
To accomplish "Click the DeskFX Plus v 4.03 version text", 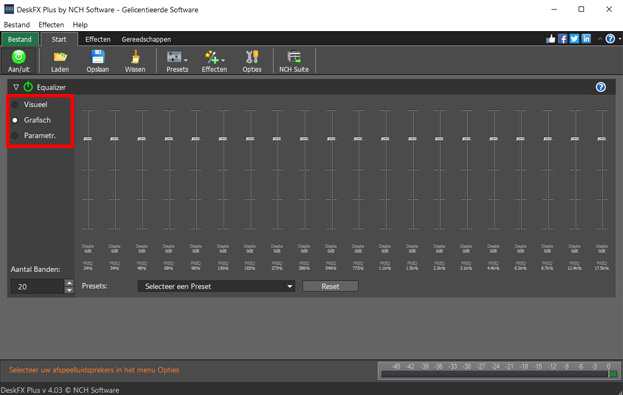I will coord(60,390).
